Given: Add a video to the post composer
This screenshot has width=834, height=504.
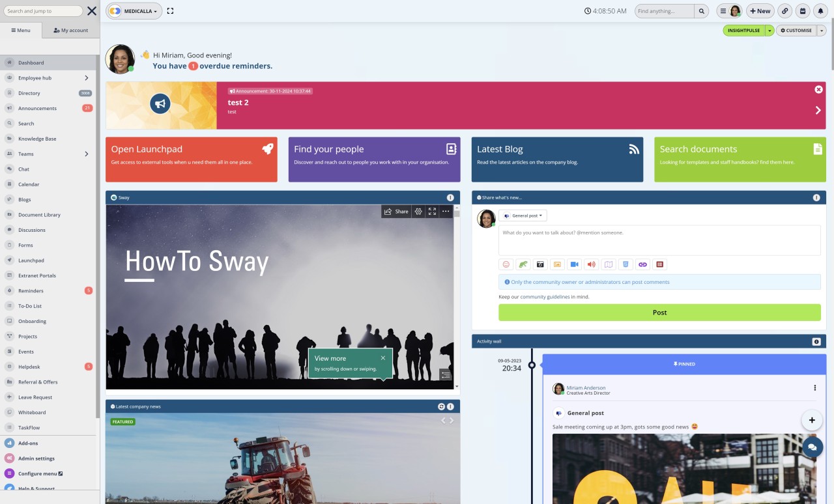Looking at the screenshot, I should click(574, 264).
